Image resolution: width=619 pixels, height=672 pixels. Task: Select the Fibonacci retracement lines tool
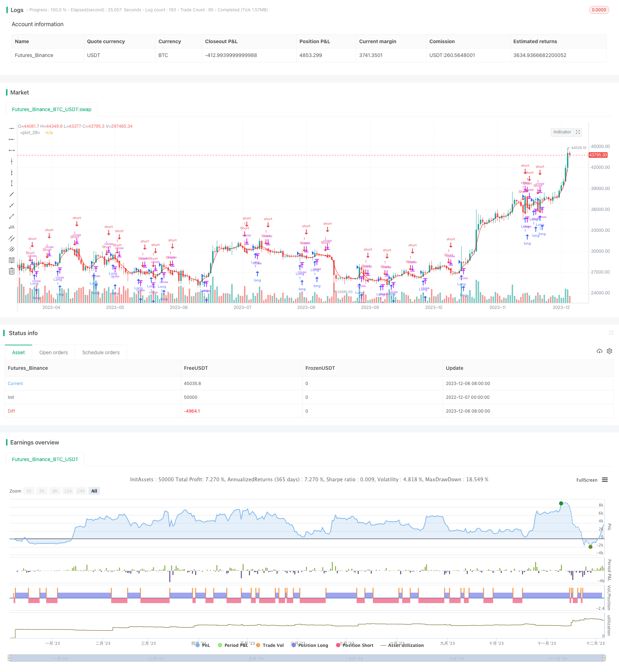12,260
